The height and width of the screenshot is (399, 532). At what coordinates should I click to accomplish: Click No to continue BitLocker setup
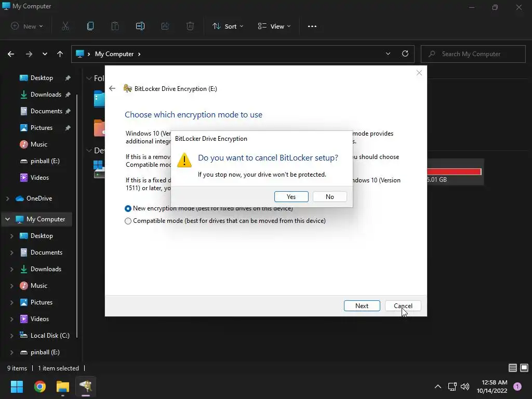coord(330,197)
